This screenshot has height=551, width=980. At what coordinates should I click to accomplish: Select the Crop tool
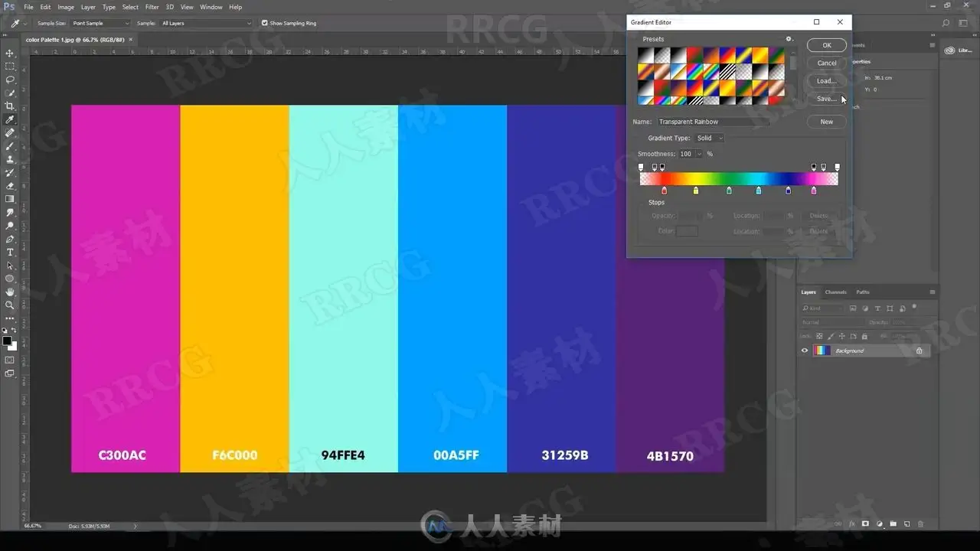click(10, 106)
